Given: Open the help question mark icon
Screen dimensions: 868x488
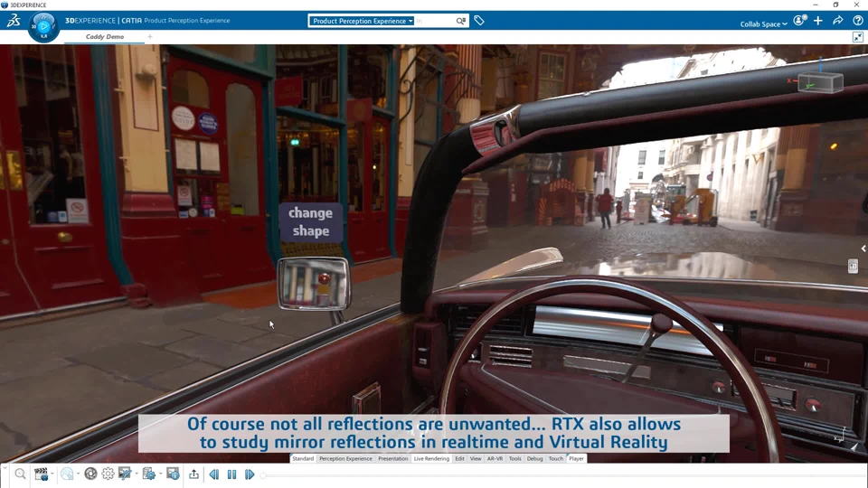Looking at the screenshot, I should 857,21.
